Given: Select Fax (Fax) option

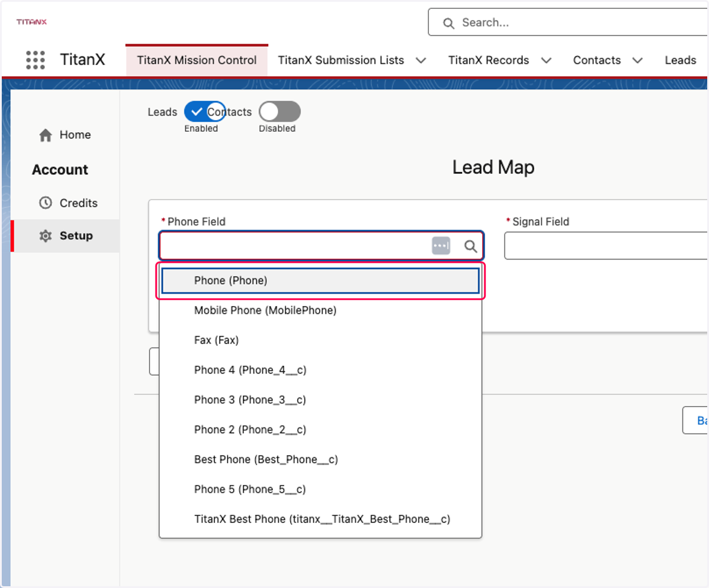Looking at the screenshot, I should (x=320, y=340).
